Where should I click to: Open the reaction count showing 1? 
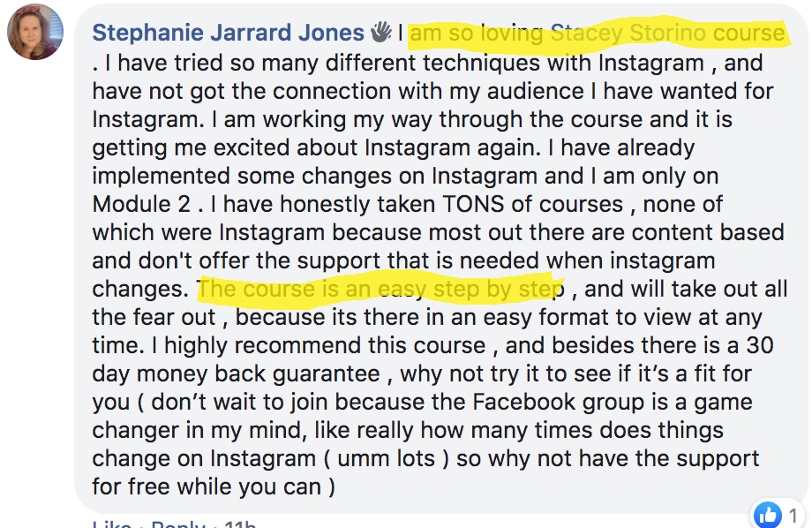(793, 516)
